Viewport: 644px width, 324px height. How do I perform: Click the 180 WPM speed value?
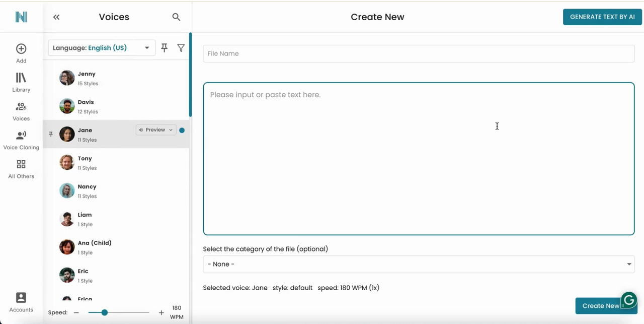[177, 312]
